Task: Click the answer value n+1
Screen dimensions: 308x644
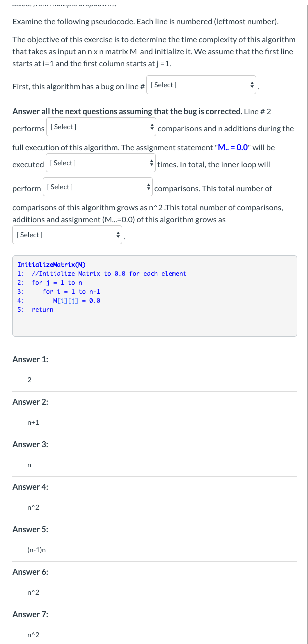Action: [33, 423]
